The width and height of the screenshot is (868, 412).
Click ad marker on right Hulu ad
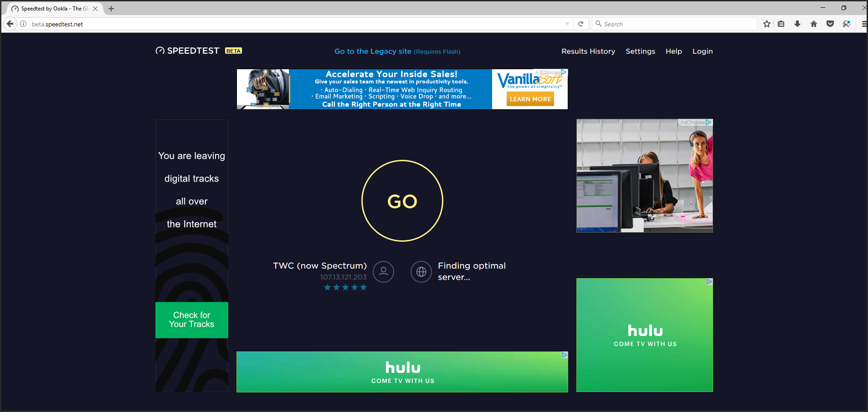(709, 282)
